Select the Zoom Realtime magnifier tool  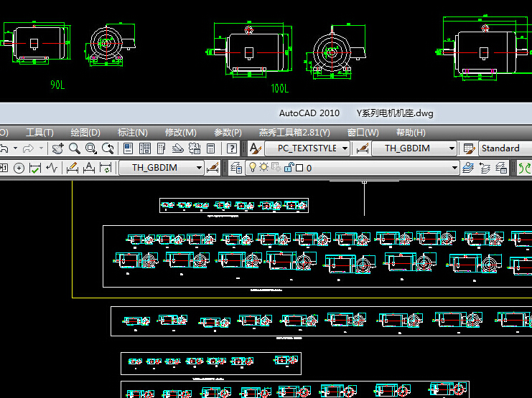pos(75,148)
